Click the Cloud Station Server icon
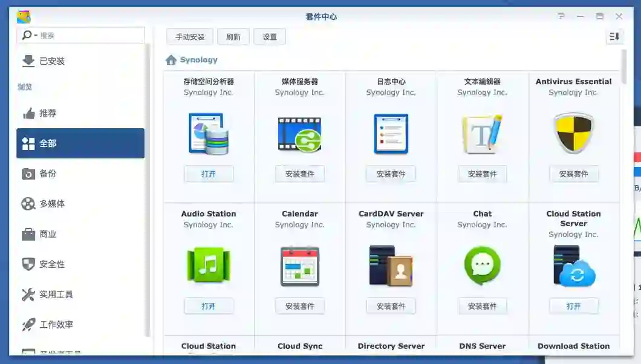This screenshot has height=364, width=641. pyautogui.click(x=573, y=266)
